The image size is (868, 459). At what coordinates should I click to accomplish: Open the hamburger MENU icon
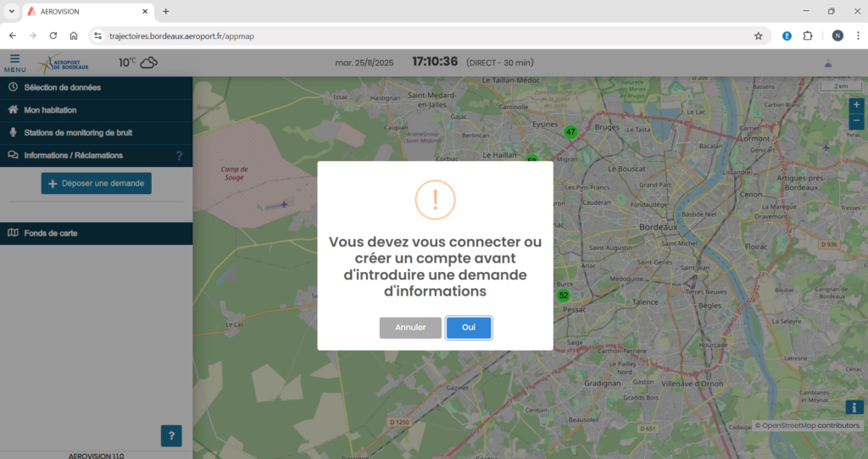coord(14,62)
